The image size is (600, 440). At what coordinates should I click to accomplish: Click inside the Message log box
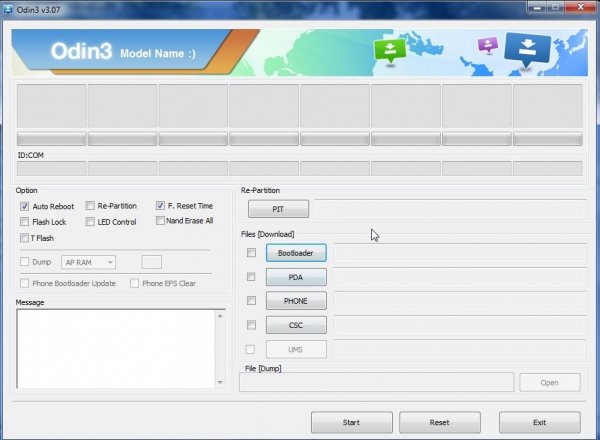click(x=116, y=349)
